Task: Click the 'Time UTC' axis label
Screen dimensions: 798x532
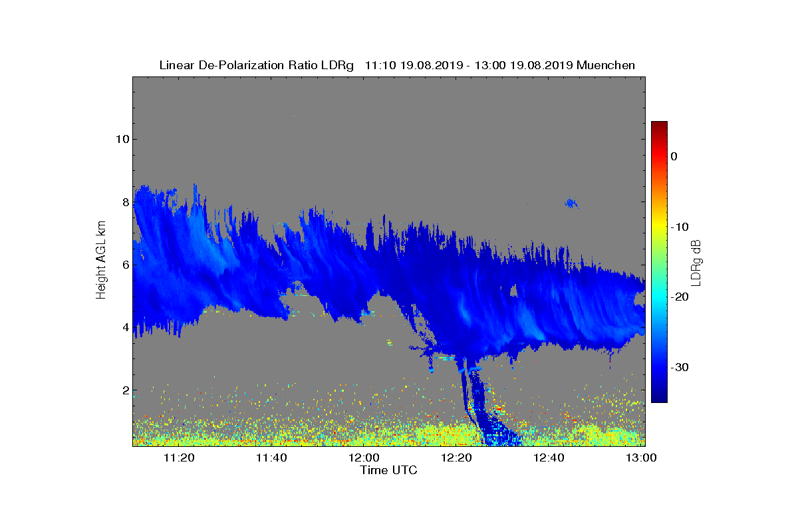Action: coord(389,471)
